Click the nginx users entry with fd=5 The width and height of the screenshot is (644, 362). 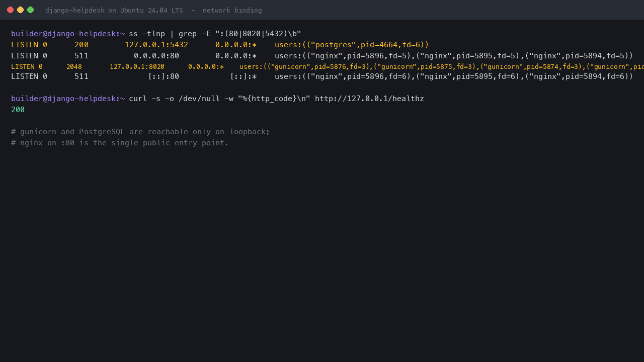(454, 56)
